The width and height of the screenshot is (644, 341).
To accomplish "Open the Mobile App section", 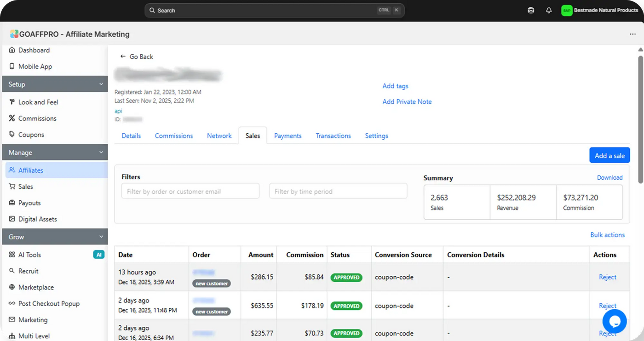I will pos(36,66).
